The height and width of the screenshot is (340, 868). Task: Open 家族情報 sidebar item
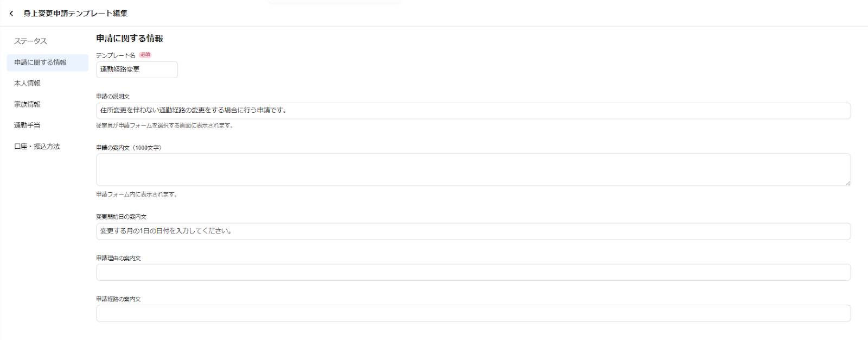point(27,104)
